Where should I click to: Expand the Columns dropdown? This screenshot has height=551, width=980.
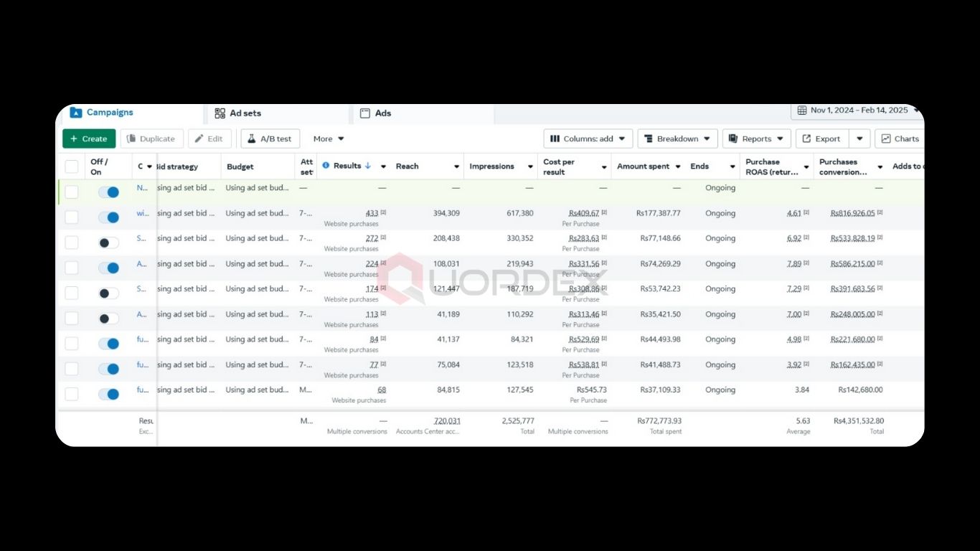click(588, 138)
